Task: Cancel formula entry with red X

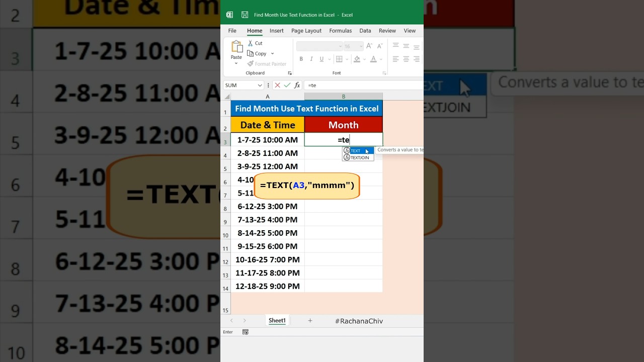Action: point(277,85)
